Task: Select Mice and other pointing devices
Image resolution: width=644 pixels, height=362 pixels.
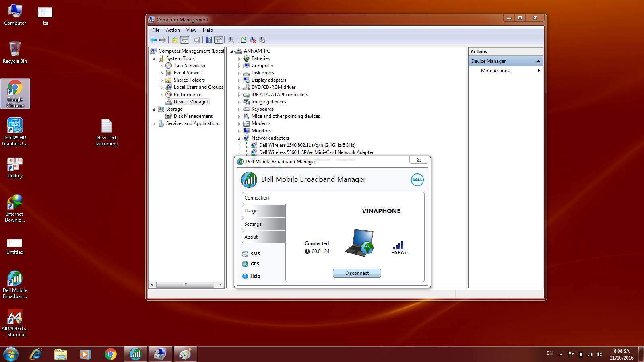Action: coord(285,116)
